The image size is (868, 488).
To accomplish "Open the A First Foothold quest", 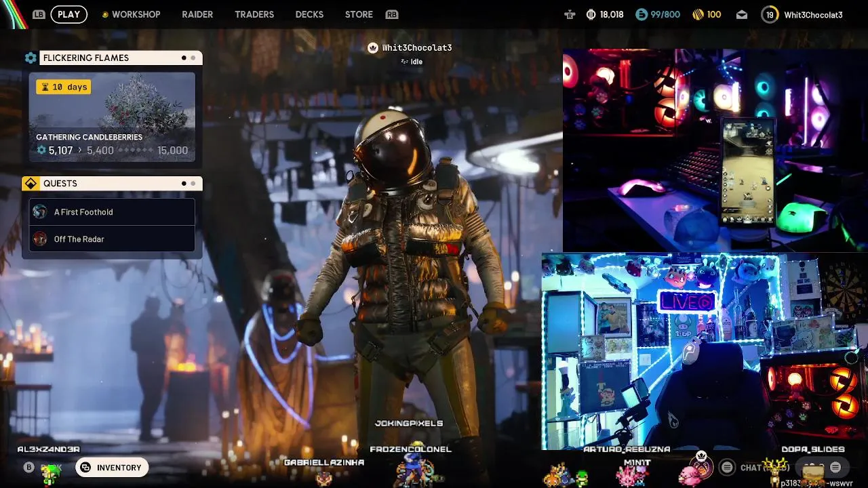I will (x=112, y=211).
